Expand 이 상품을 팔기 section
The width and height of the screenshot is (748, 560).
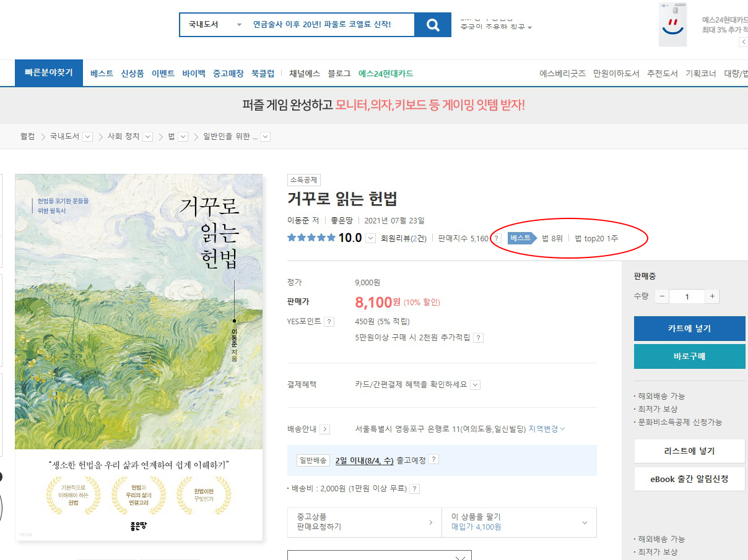pos(519,522)
